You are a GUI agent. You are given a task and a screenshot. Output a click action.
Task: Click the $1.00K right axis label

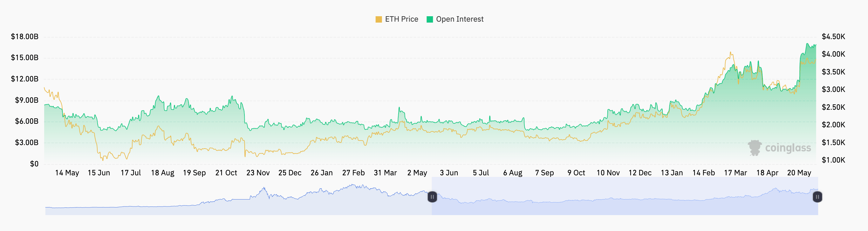coord(833,160)
